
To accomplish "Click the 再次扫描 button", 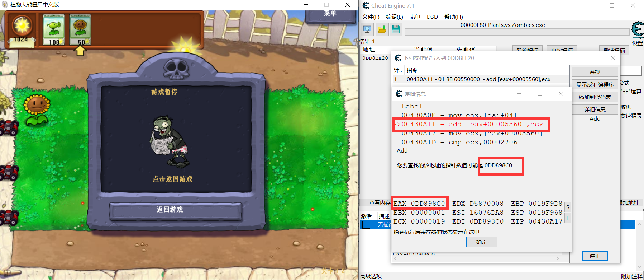I will click(x=562, y=50).
